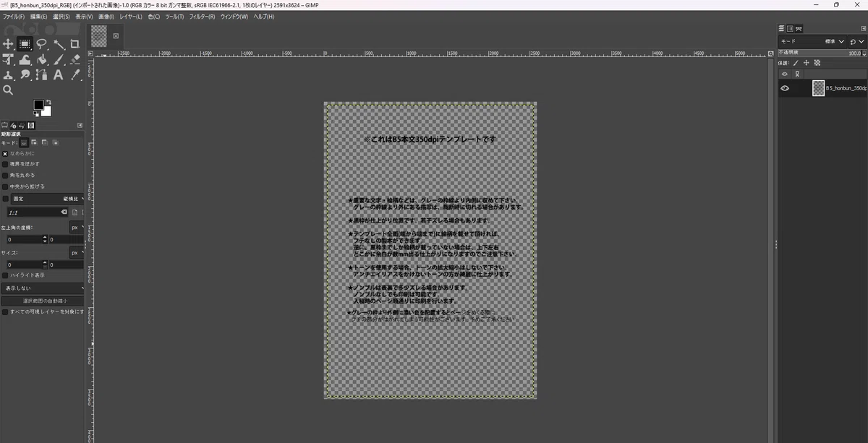
Task: Open the 編集(E) menu
Action: click(x=39, y=16)
